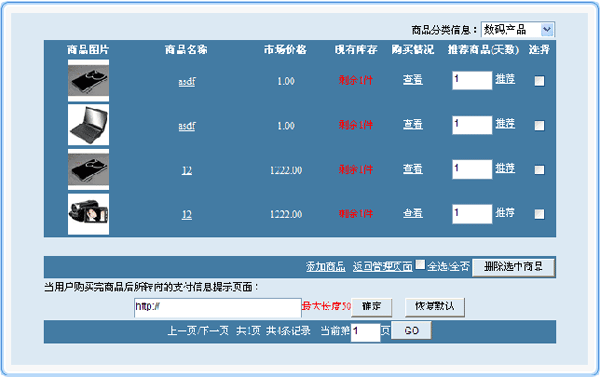
Task: Click the red 剩余1件 stock text in the camcorder row
Action: (x=355, y=214)
